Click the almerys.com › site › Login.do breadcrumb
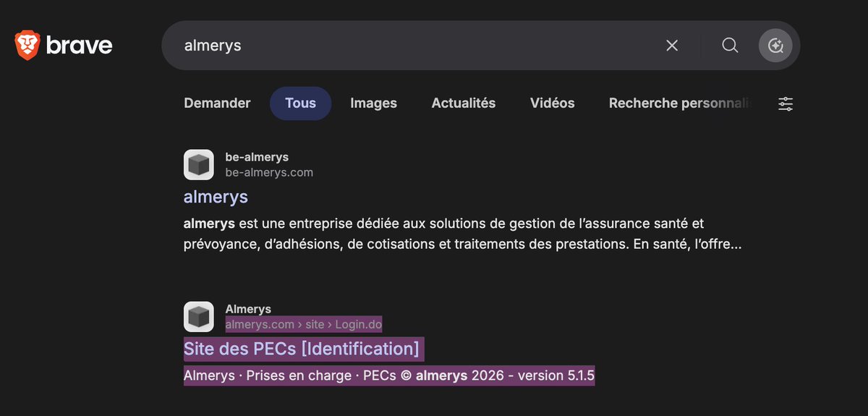868x416 pixels. pos(304,324)
